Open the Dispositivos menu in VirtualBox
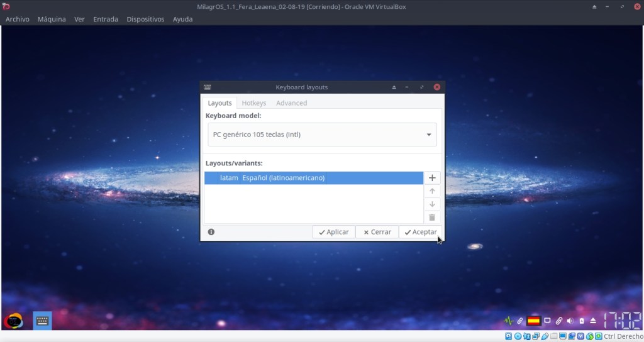This screenshot has width=644, height=342. click(145, 19)
